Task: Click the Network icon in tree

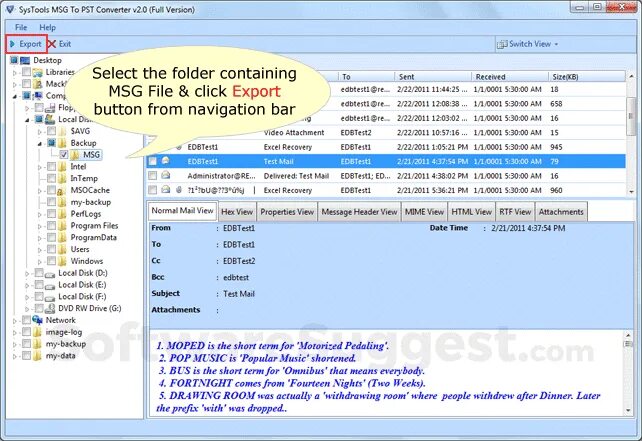Action: pos(37,320)
